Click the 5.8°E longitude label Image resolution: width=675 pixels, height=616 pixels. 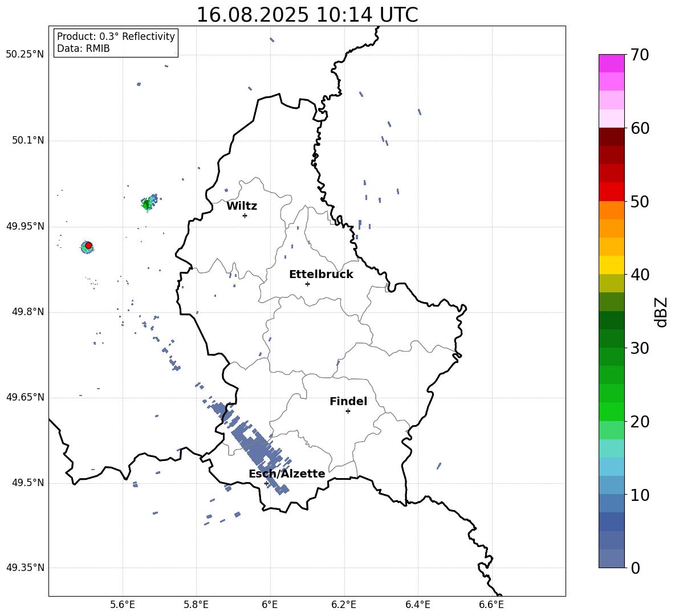click(x=196, y=605)
